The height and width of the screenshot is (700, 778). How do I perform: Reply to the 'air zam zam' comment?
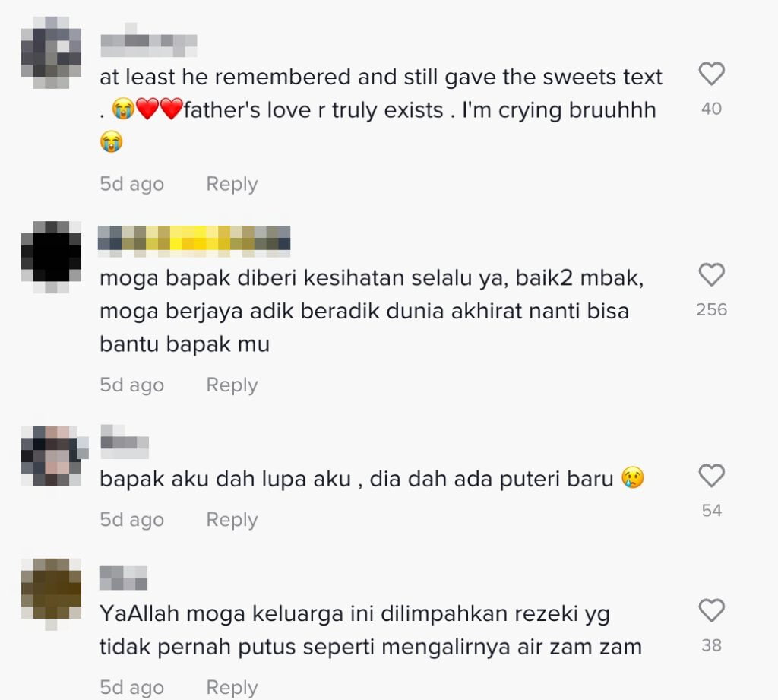pyautogui.click(x=232, y=687)
